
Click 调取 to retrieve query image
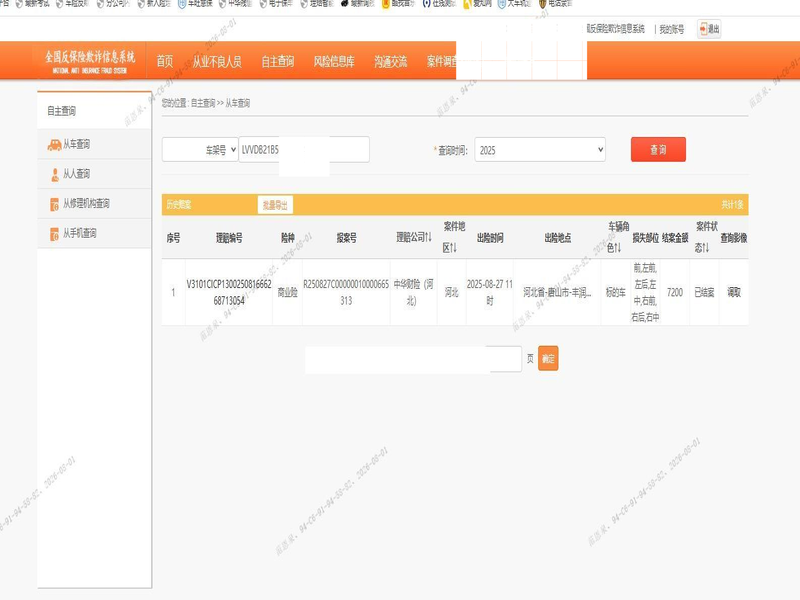point(734,292)
